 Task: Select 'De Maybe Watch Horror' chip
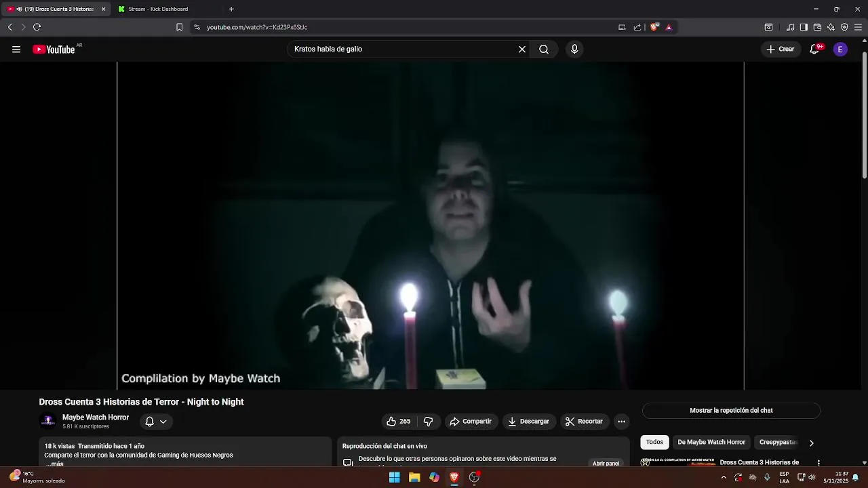point(711,442)
